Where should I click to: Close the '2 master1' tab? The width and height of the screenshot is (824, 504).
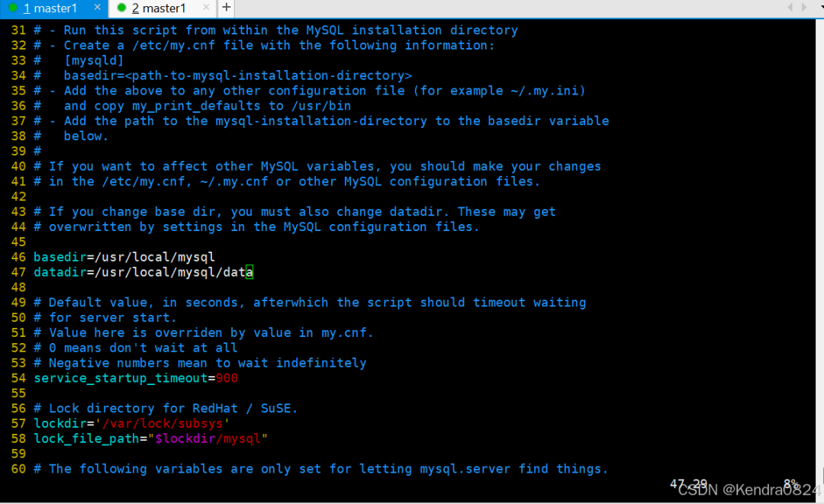[x=206, y=8]
